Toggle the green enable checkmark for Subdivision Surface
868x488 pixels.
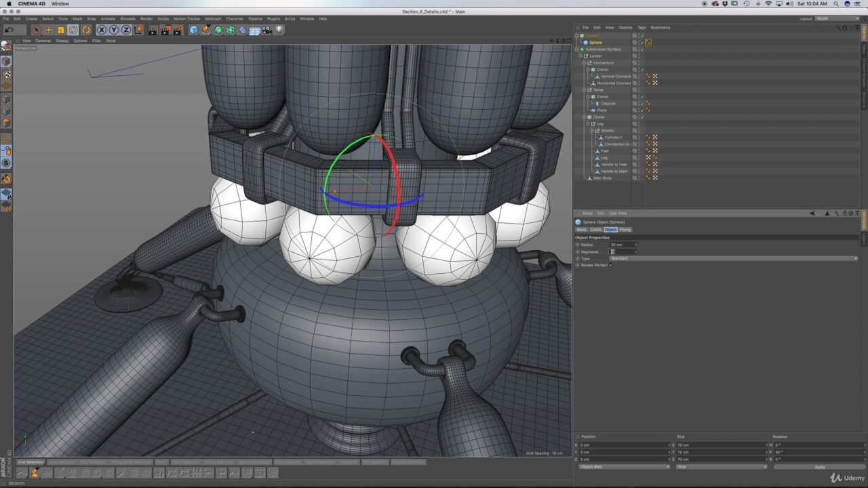point(642,49)
